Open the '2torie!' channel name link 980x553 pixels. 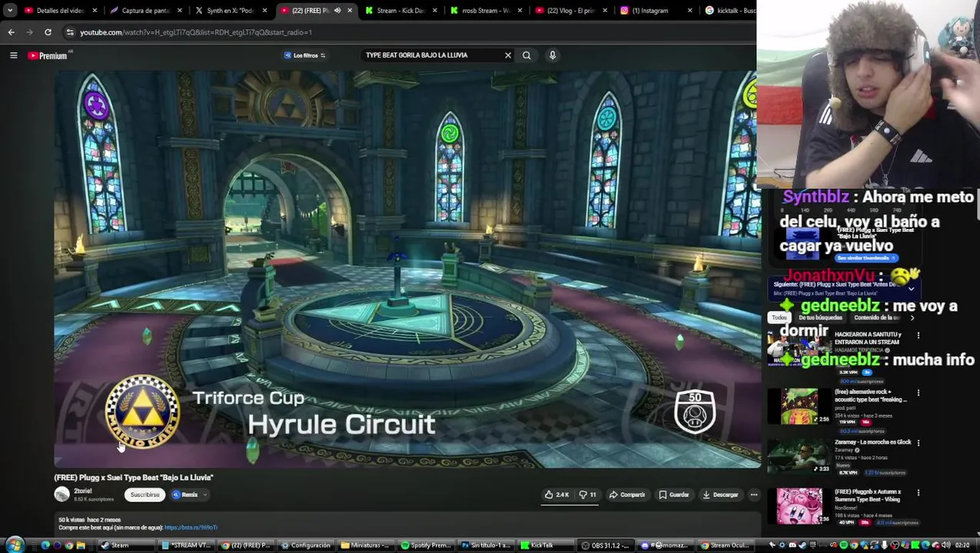coord(82,491)
